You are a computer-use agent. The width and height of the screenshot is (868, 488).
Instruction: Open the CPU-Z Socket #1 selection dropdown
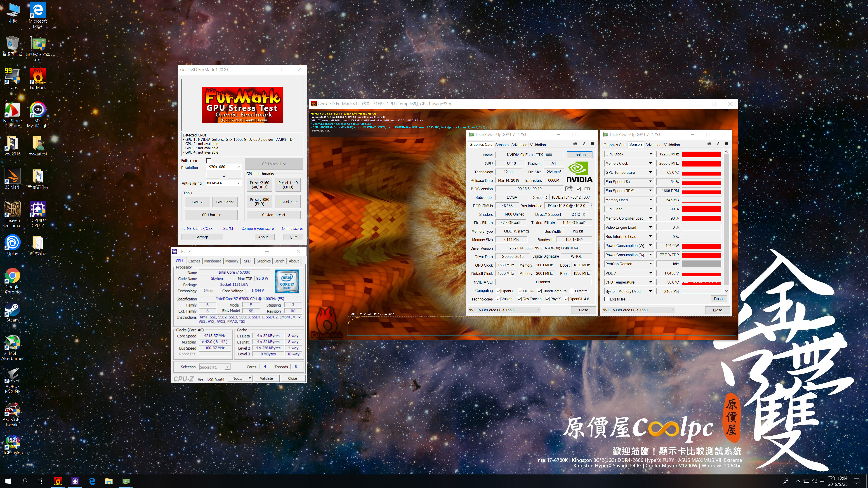click(214, 367)
